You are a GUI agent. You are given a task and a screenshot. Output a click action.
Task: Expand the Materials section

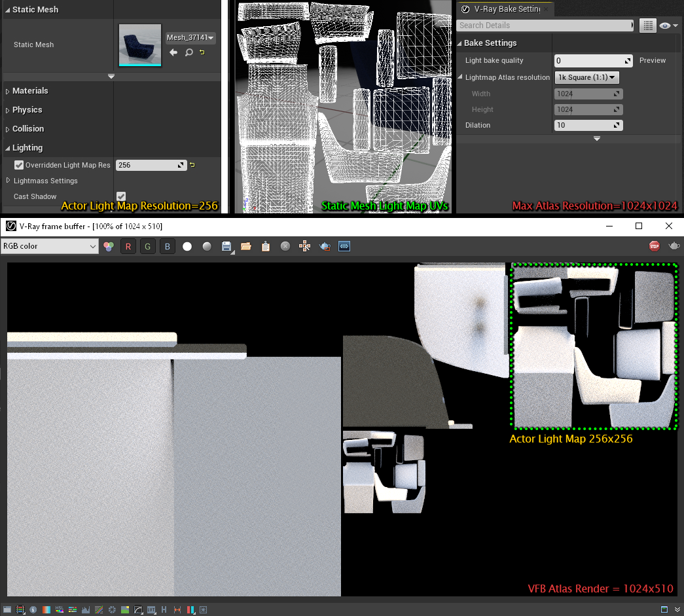(7, 91)
